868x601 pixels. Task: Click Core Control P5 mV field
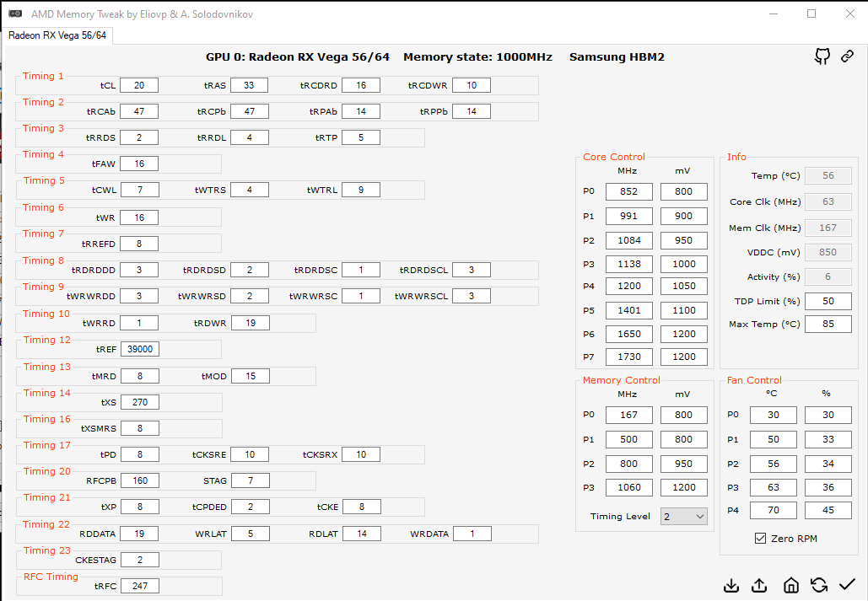(683, 310)
